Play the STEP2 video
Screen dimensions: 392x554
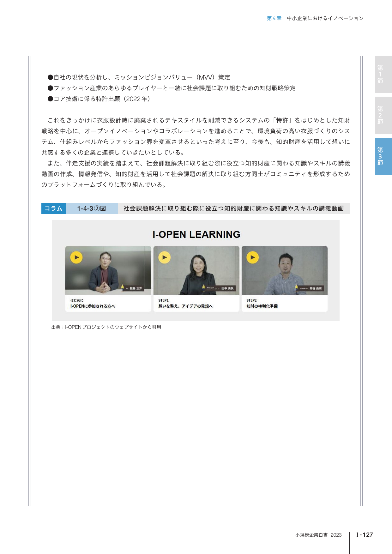coord(252,257)
